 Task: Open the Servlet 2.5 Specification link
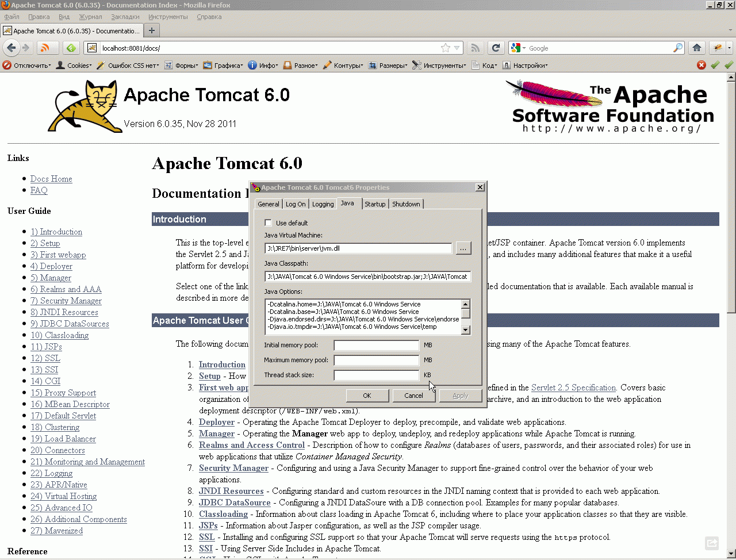573,388
